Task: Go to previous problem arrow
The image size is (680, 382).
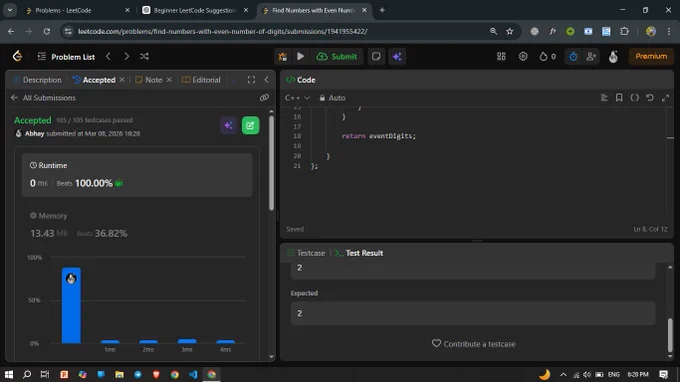Action: tap(108, 56)
